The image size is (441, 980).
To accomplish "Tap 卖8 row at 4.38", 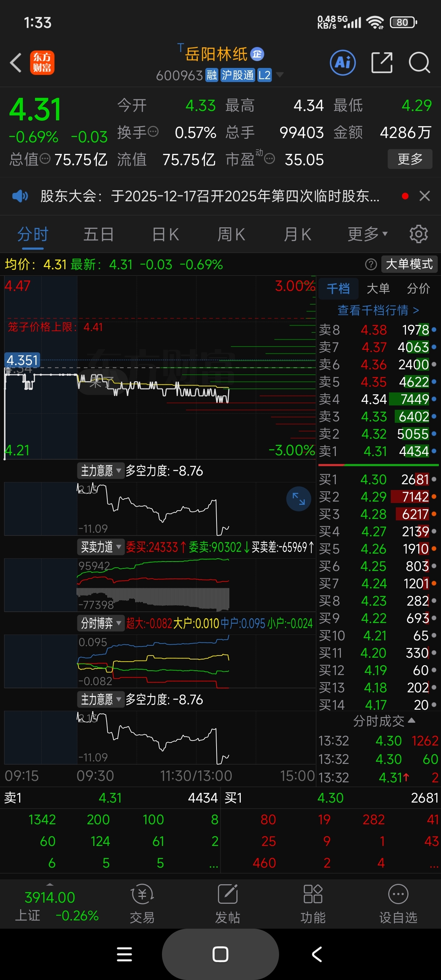I will point(378,330).
